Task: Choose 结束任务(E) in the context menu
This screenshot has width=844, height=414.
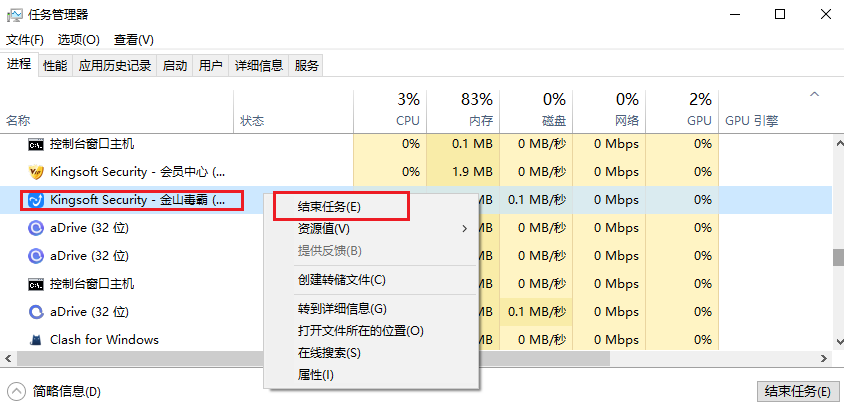Action: [x=371, y=207]
